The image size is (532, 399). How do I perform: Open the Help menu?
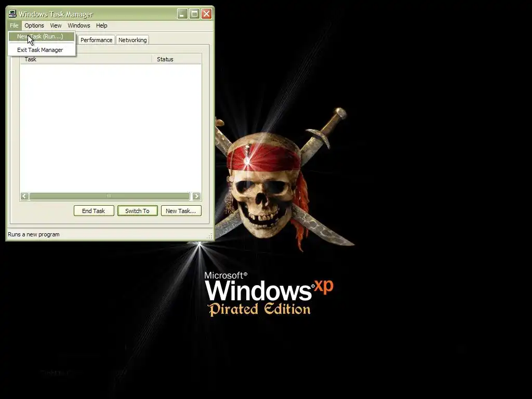(101, 25)
